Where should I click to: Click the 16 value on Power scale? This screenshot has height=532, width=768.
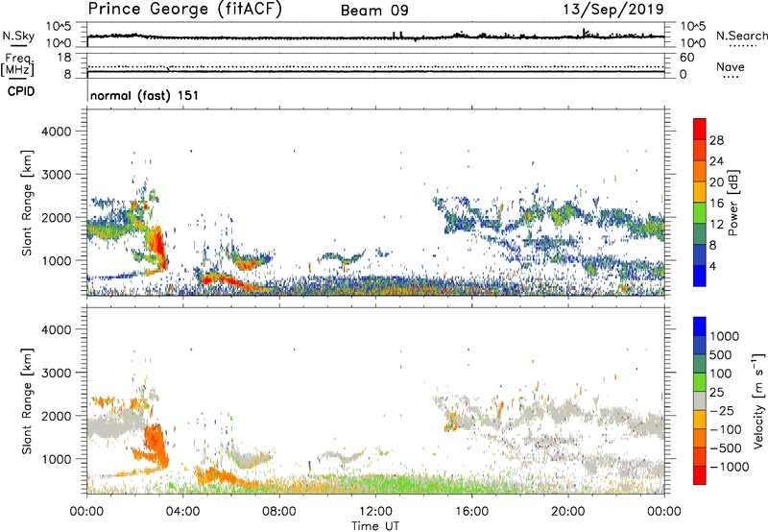[716, 204]
